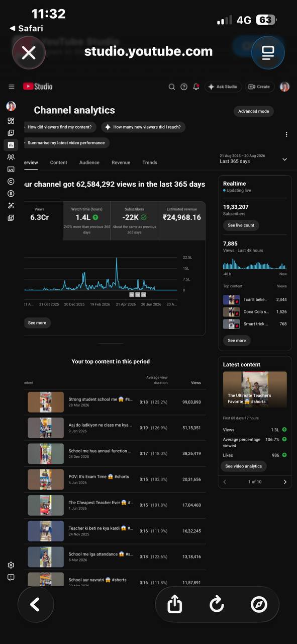
Task: Click the Create button
Action: click(259, 87)
